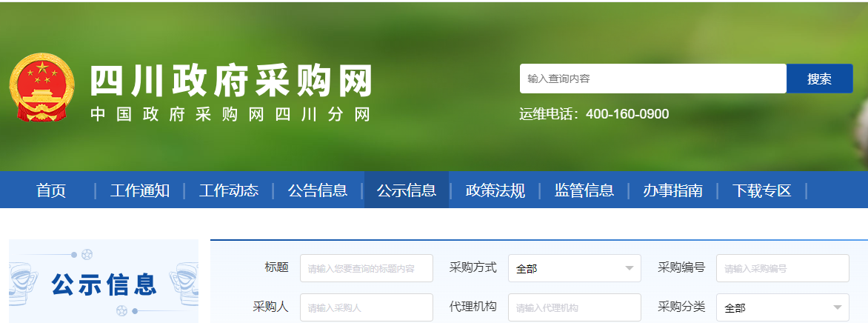Open the 采购分类 dropdown

783,307
